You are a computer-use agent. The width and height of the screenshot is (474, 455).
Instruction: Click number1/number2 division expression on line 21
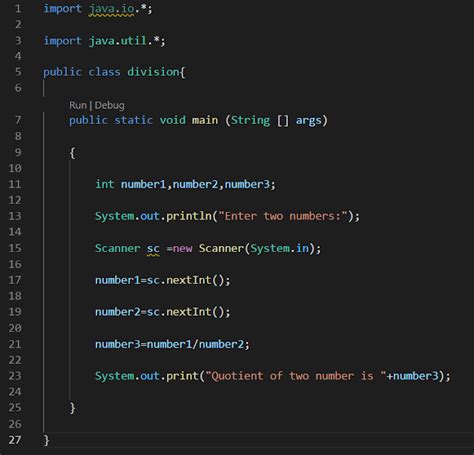(x=195, y=344)
